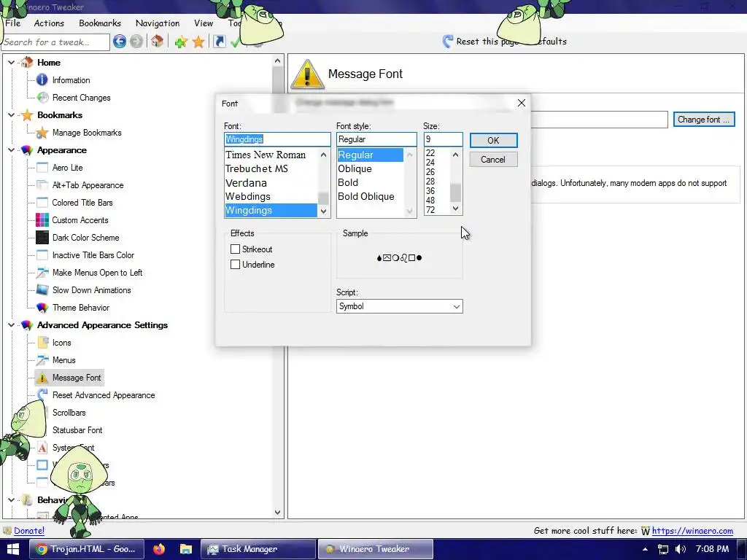The width and height of the screenshot is (747, 560).
Task: Click the font list scroll down arrow
Action: point(323,211)
